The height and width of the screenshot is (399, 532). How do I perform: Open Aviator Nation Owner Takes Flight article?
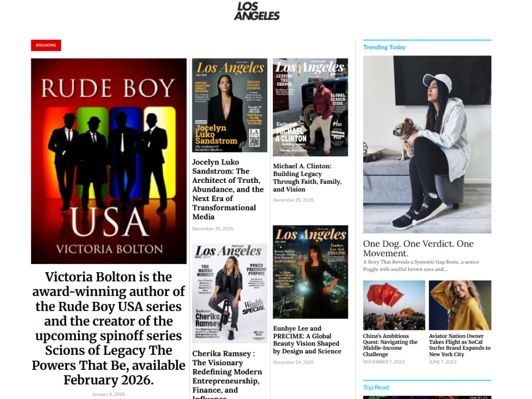(x=459, y=345)
